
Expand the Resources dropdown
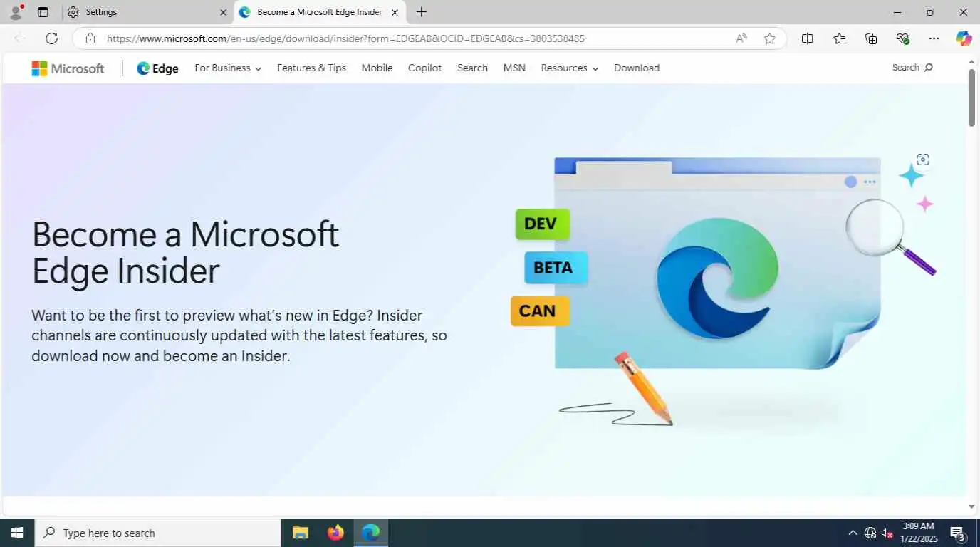tap(570, 68)
